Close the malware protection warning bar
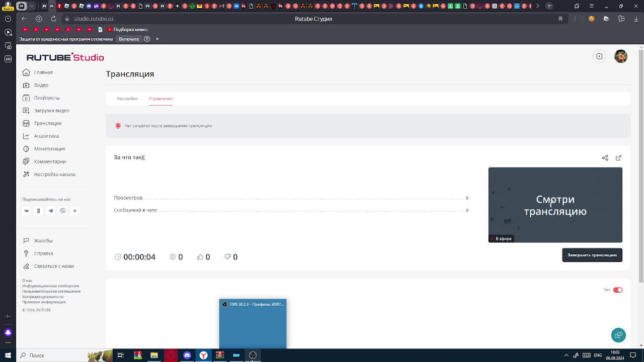The height and width of the screenshot is (362, 644). [157, 39]
